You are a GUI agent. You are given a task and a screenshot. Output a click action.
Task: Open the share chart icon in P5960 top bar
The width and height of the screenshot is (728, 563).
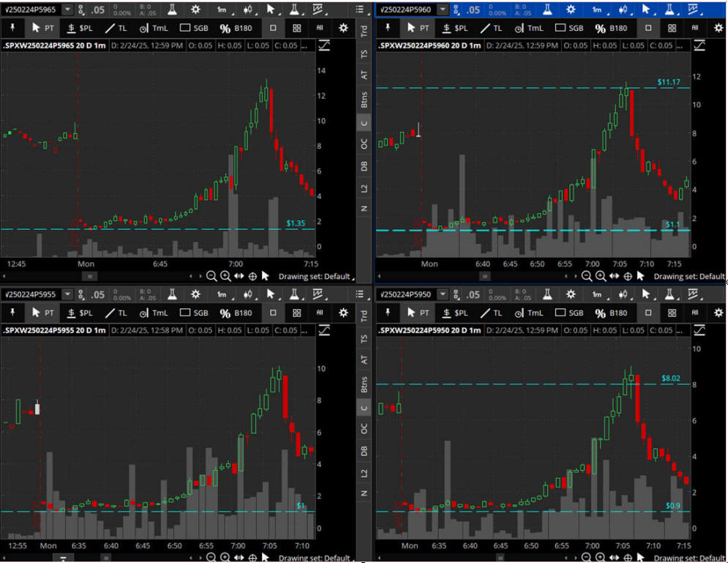pos(693,10)
